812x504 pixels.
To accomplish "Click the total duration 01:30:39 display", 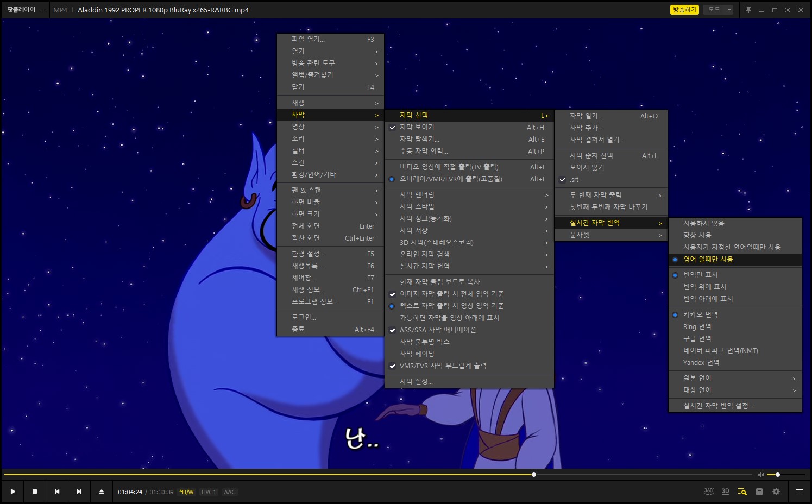I will pos(161,492).
